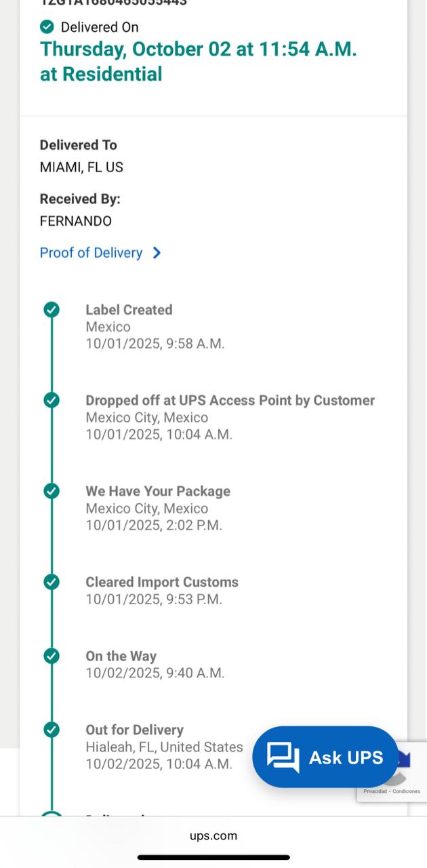The width and height of the screenshot is (427, 868).
Task: Select the Out for Delivery status text
Action: click(134, 730)
